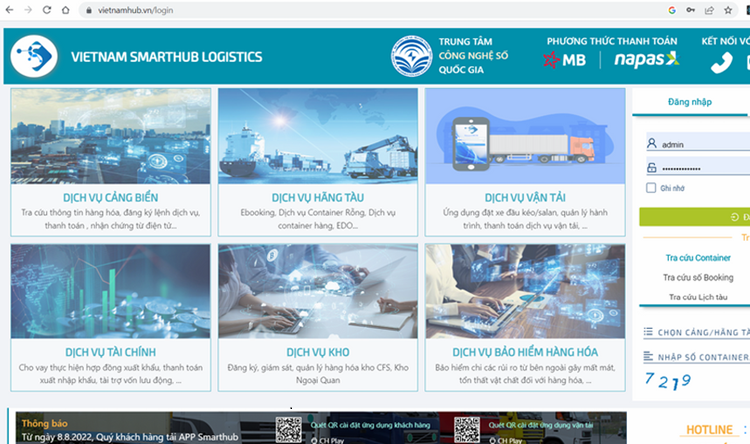Click the Nhập số container field
750x444 pixels.
(700, 356)
